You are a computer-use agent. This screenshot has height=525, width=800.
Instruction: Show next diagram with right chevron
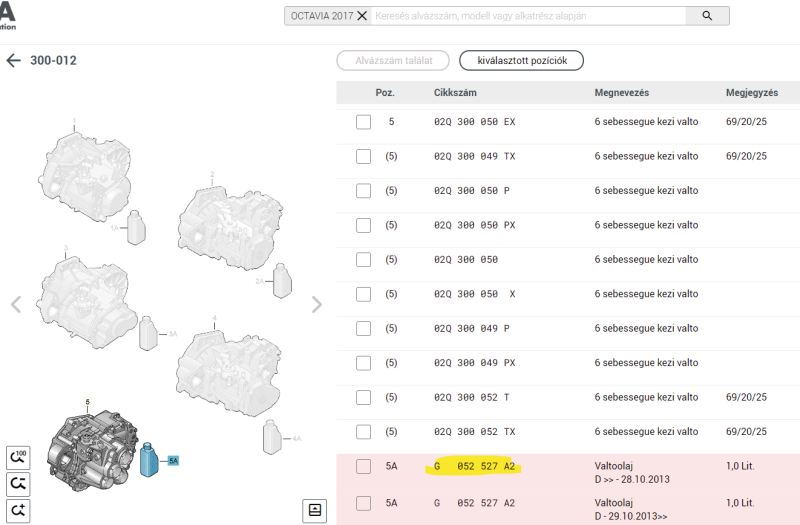tap(317, 305)
